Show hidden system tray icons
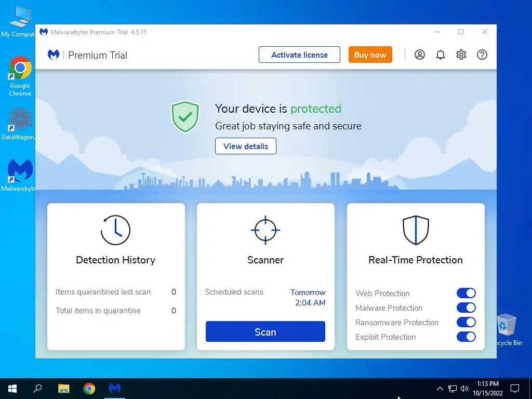Image resolution: width=532 pixels, height=399 pixels. (440, 389)
